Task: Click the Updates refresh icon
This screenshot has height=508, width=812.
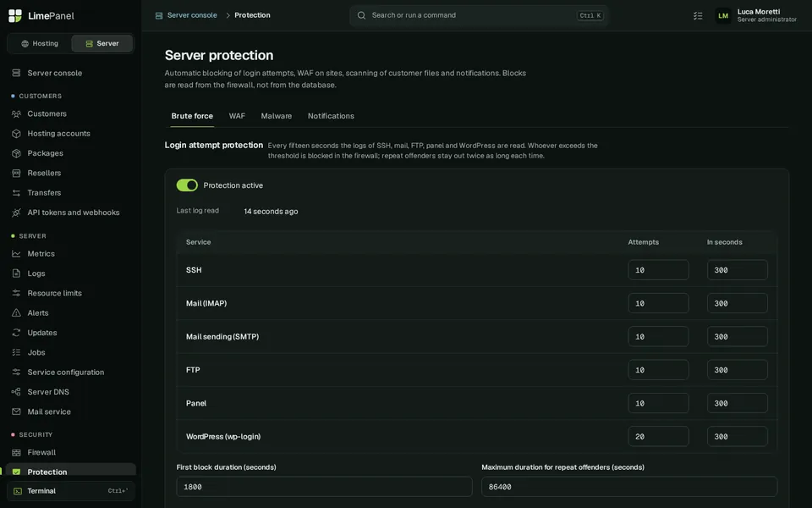Action: [x=17, y=332]
